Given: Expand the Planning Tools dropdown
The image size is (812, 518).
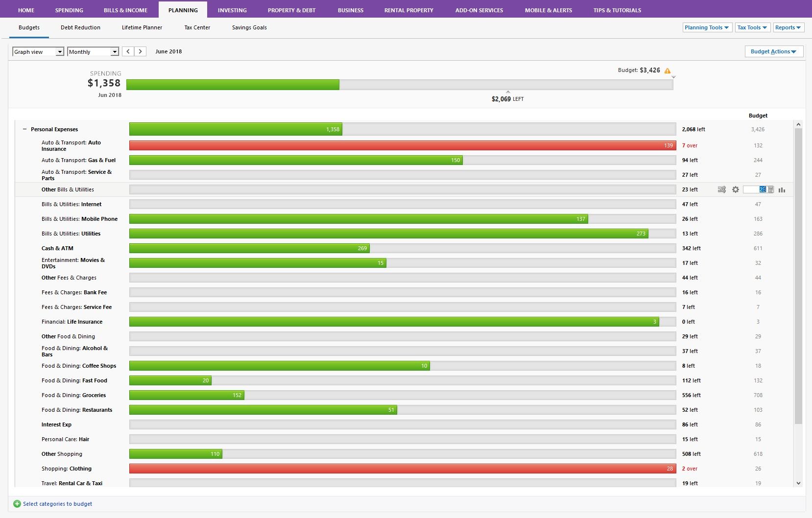Looking at the screenshot, I should (707, 27).
